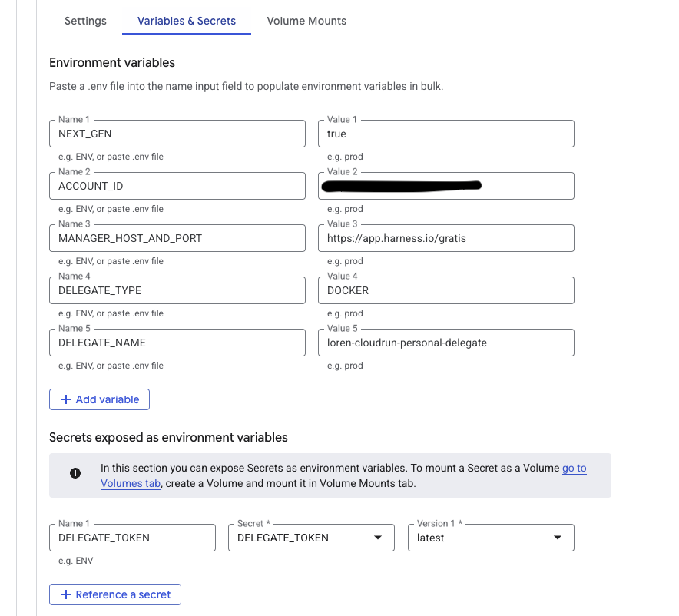679x616 pixels.
Task: Focus the ACCOUNT_ID name field
Action: [x=177, y=186]
